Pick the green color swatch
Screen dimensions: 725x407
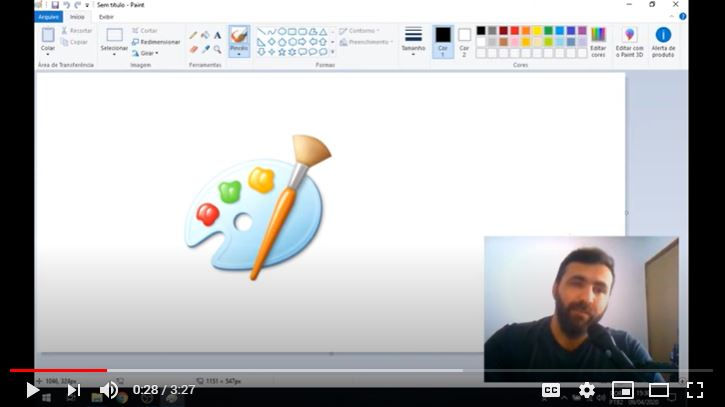pyautogui.click(x=548, y=31)
